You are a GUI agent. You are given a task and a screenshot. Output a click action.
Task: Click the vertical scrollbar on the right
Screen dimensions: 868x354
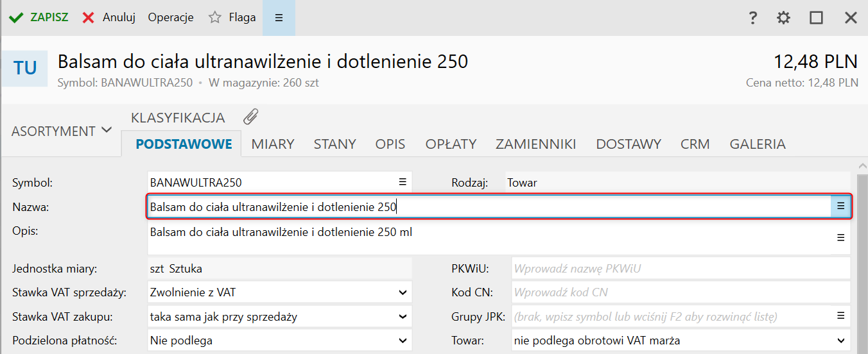pyautogui.click(x=862, y=263)
